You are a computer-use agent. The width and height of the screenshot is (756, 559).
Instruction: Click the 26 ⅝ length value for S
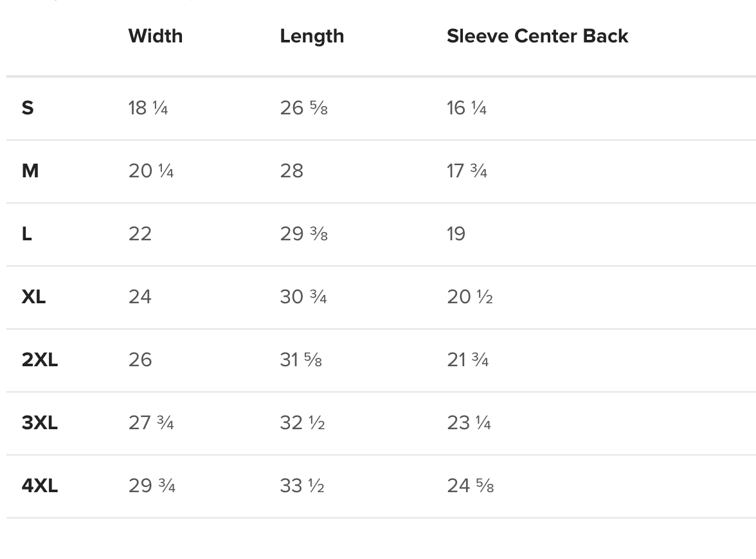303,108
